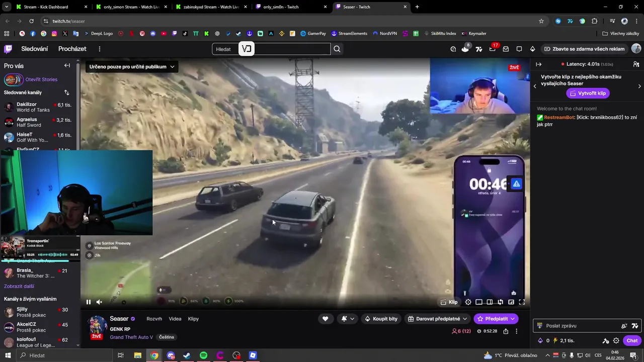Open Rozvrh schedule tab
The height and width of the screenshot is (362, 644).
click(154, 319)
